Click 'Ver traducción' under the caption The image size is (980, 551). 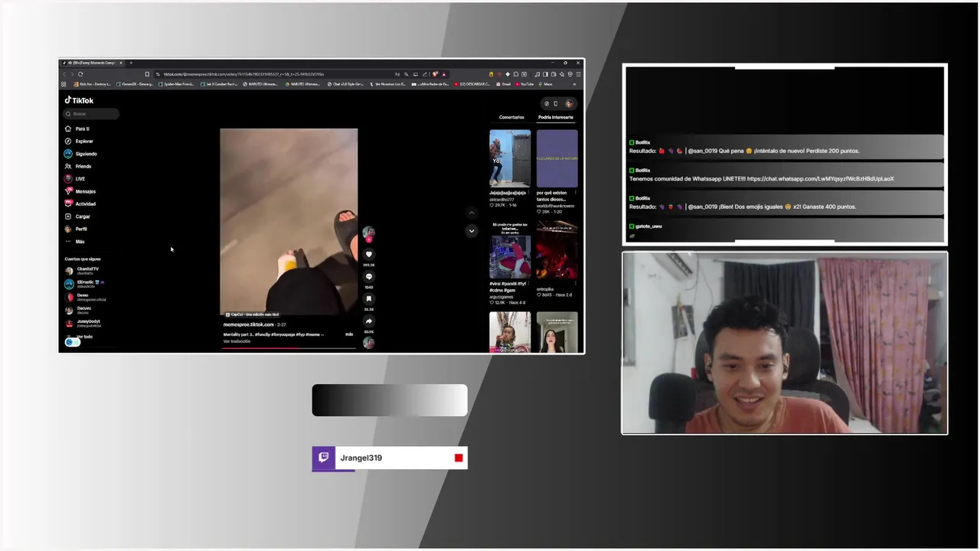coord(237,341)
